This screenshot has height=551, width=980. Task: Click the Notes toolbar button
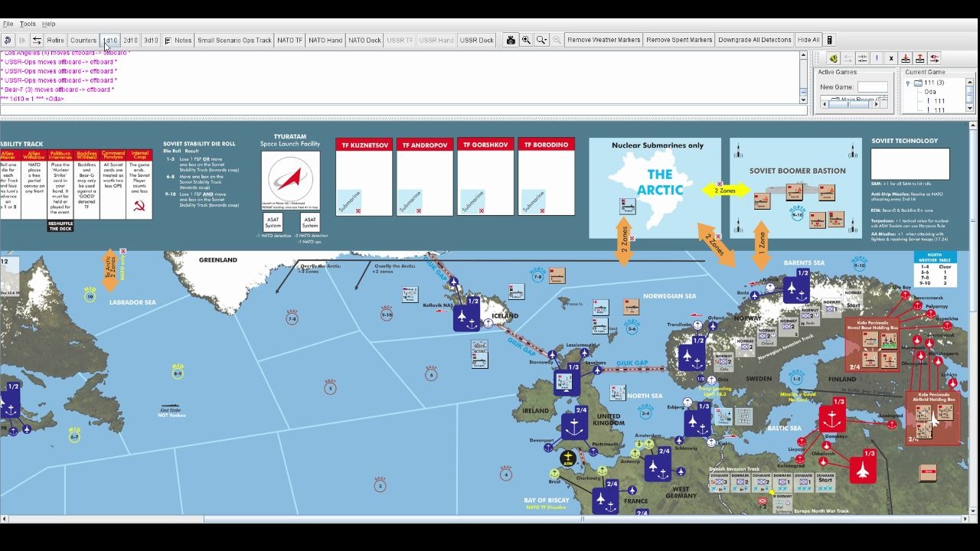(177, 40)
